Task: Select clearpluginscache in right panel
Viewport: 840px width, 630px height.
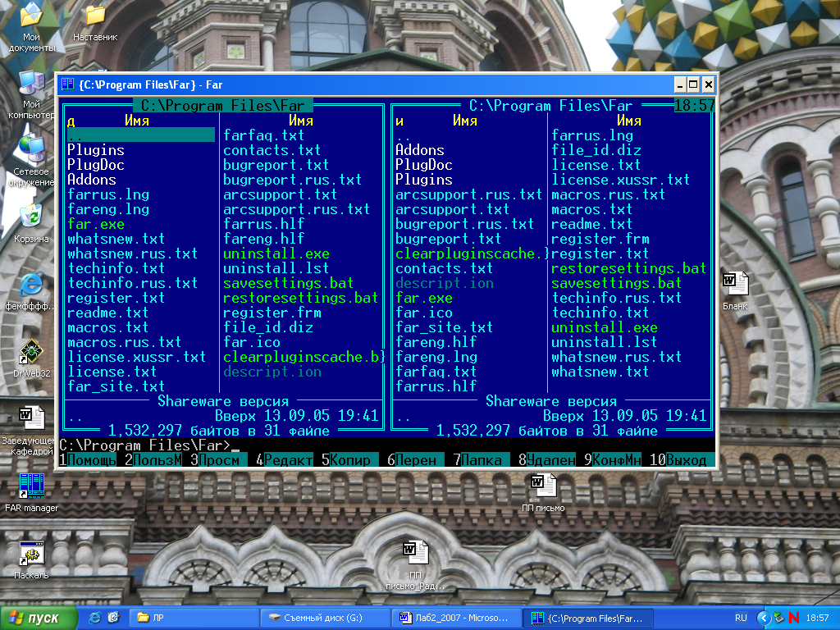Action: pyautogui.click(x=472, y=253)
